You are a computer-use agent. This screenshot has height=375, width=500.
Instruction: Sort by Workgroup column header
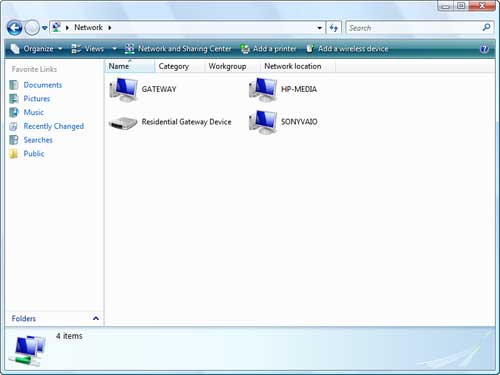[232, 66]
